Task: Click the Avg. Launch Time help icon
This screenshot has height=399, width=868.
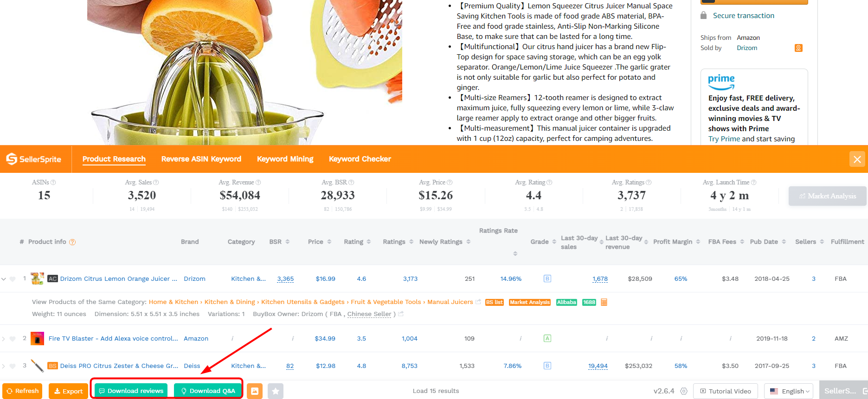Action: click(753, 183)
